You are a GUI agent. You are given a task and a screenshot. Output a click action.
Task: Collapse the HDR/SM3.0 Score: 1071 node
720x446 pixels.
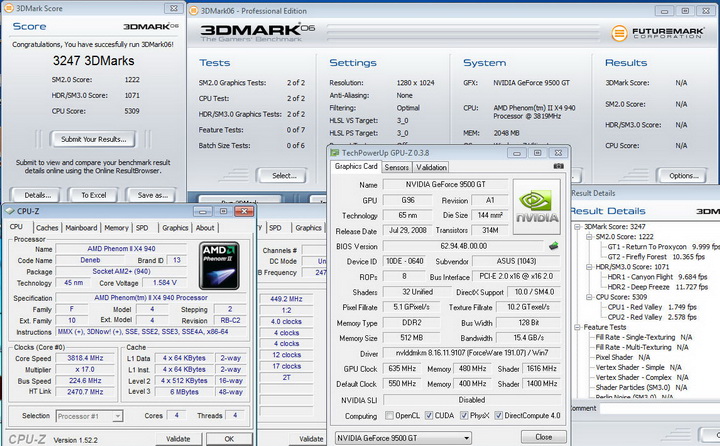click(589, 267)
